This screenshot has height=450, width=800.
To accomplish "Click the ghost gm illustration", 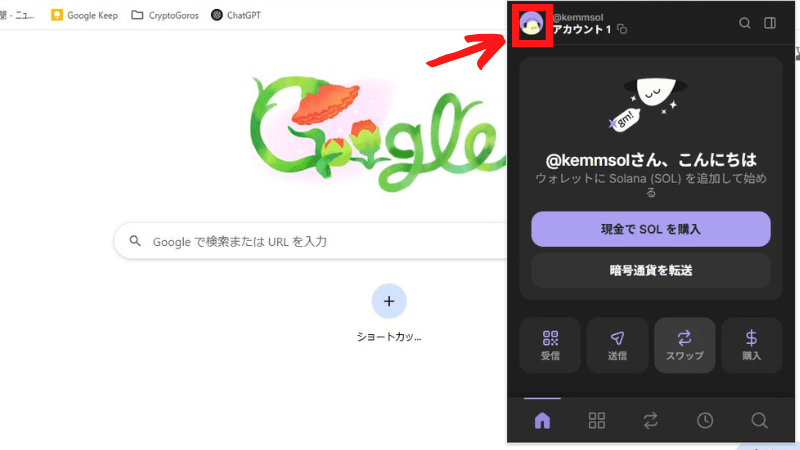I will [x=648, y=104].
